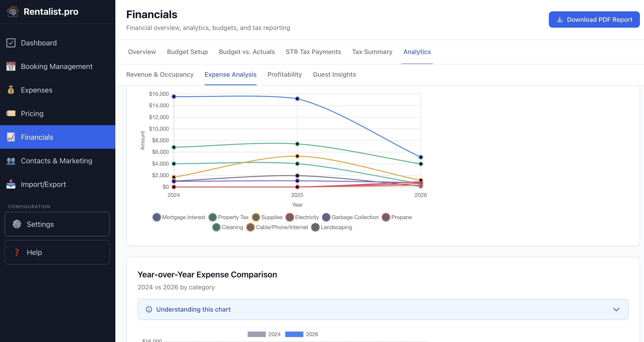
Task: Select the Dashboard checkmark icon
Action: click(x=11, y=43)
